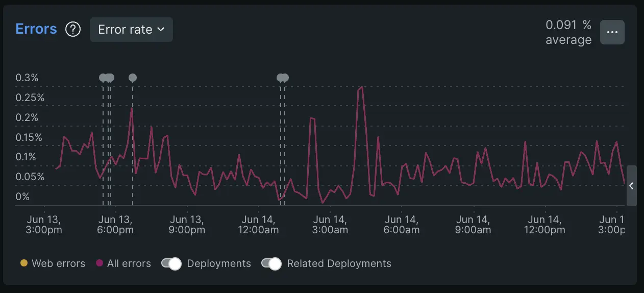Screen dimensions: 644x293
Task: Select the single deployment marker after 6:00pm
Action: 133,78
